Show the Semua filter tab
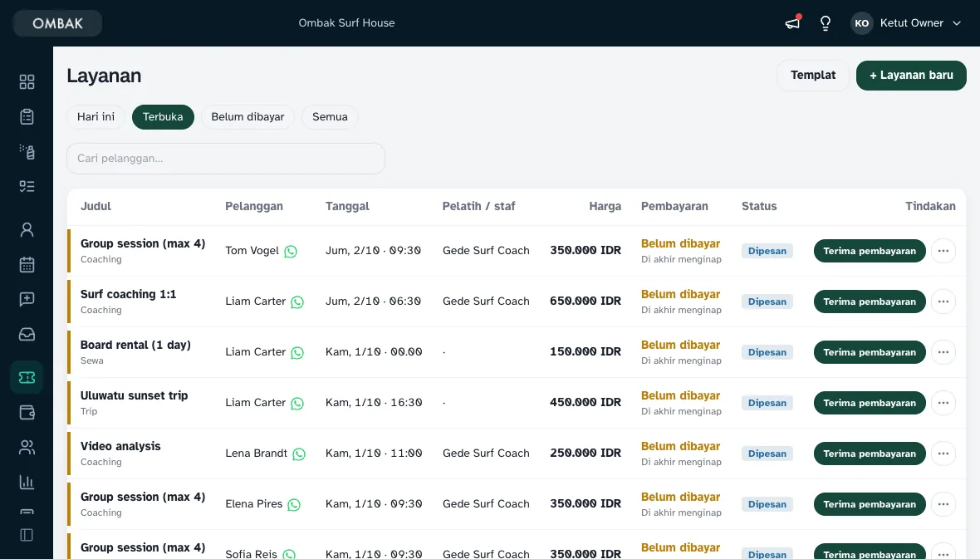This screenshot has height=559, width=980. pyautogui.click(x=330, y=117)
